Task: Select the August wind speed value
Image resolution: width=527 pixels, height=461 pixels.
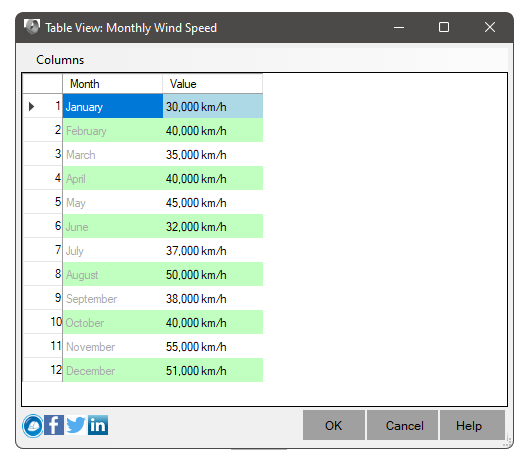Action: coord(213,275)
